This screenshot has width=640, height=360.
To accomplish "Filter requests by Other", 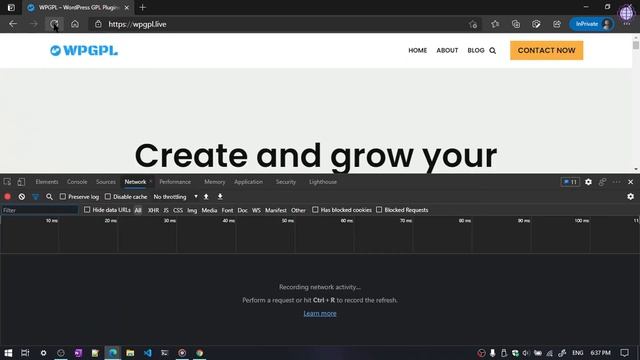I will pos(298,210).
